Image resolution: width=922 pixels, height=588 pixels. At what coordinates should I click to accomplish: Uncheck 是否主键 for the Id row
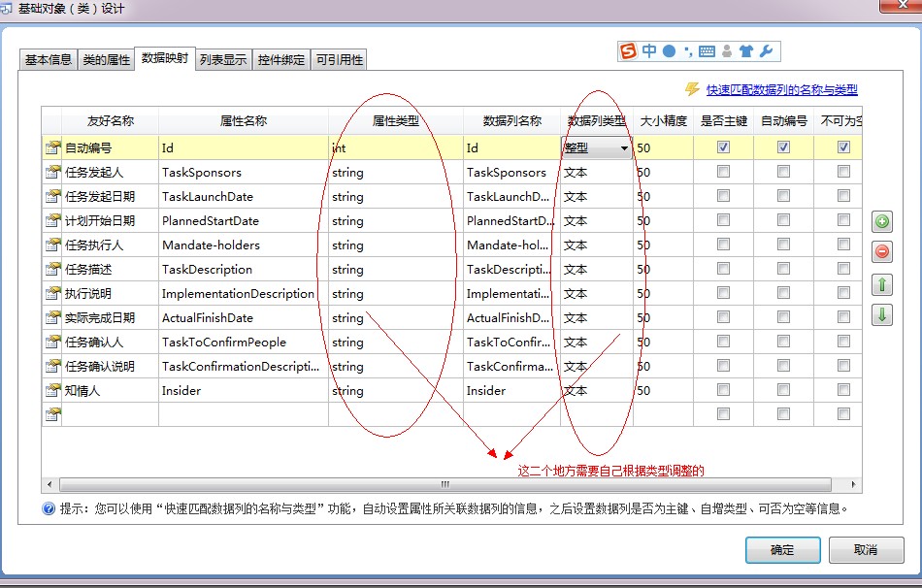(x=723, y=147)
